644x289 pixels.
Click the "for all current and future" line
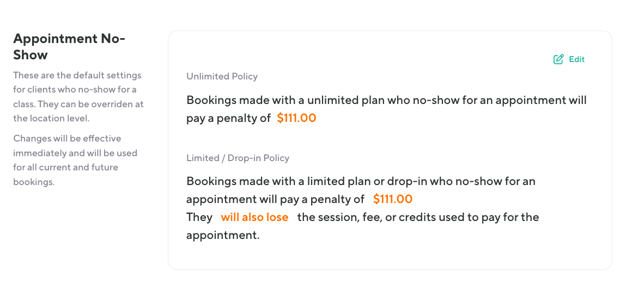65,167
